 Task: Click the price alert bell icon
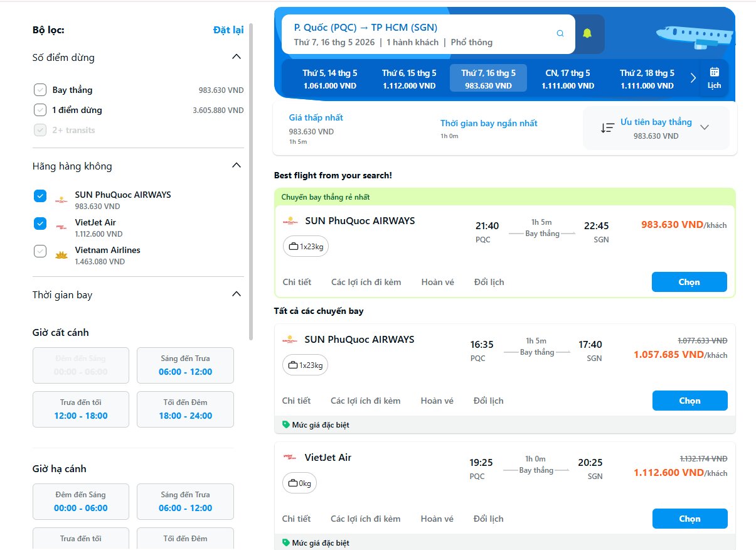(587, 34)
